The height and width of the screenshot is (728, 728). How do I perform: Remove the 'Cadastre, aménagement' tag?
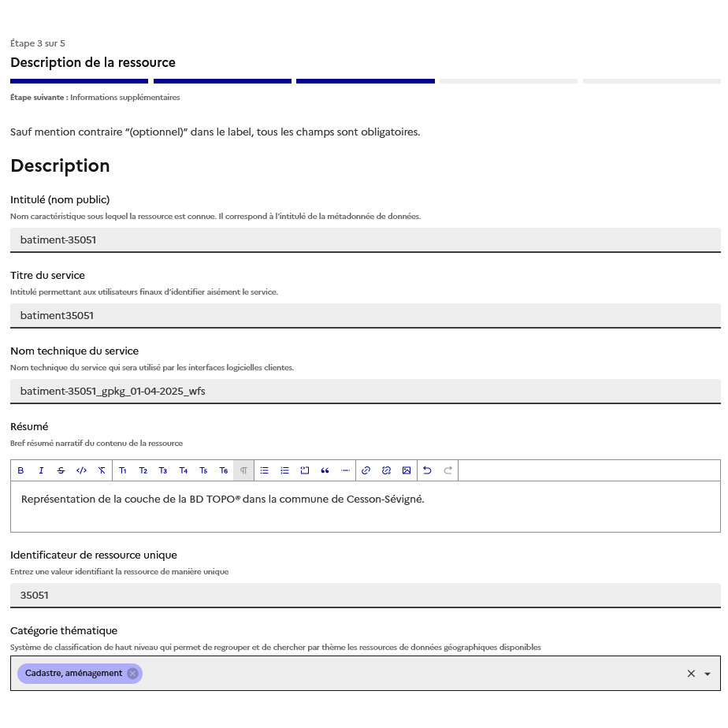pyautogui.click(x=132, y=673)
